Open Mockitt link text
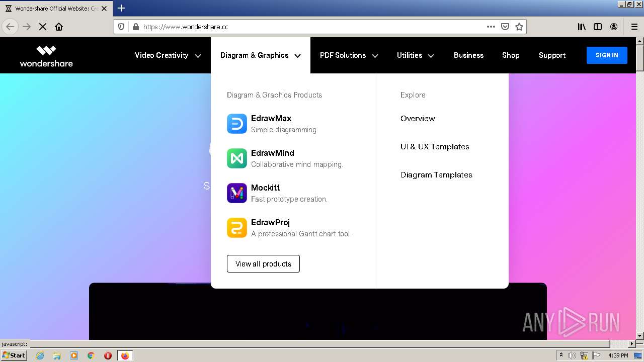This screenshot has height=362, width=644. (265, 188)
